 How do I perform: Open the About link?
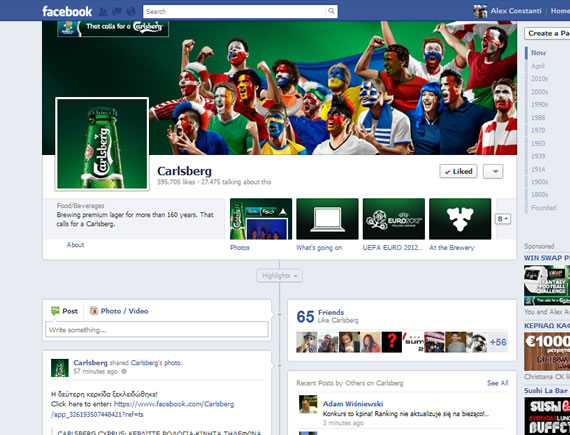[75, 245]
